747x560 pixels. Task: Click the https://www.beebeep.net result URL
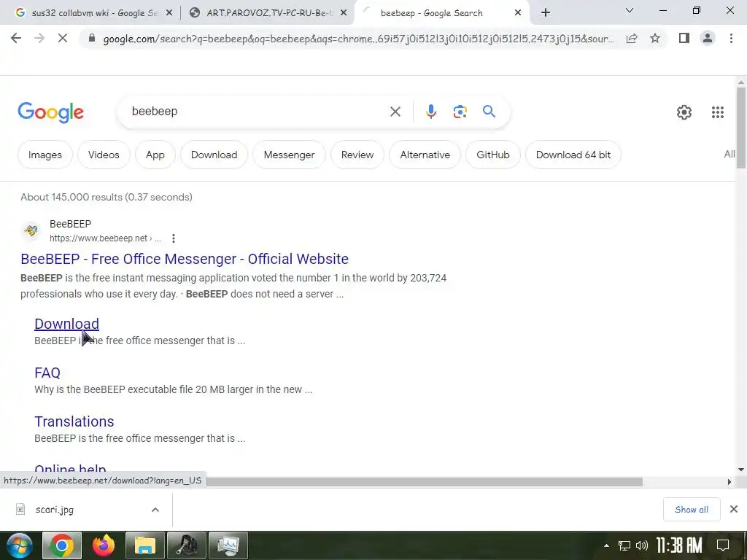[105, 238]
